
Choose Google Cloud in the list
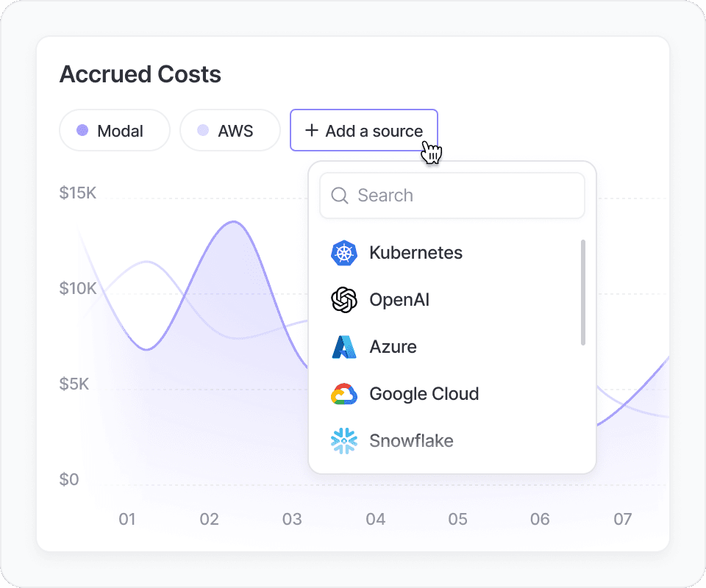(452, 394)
